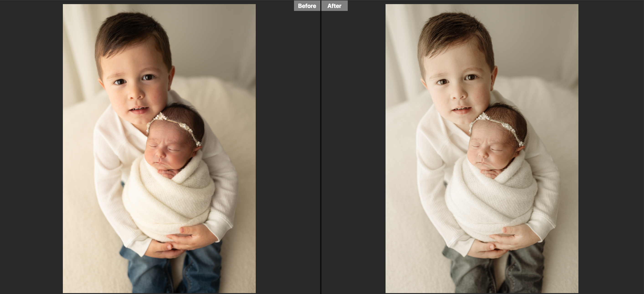Click the Before label

307,6
